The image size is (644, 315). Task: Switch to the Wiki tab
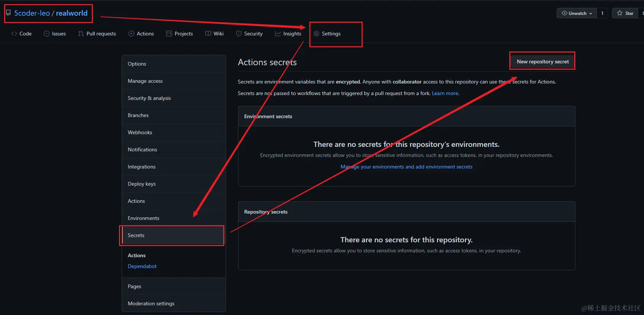pos(215,34)
